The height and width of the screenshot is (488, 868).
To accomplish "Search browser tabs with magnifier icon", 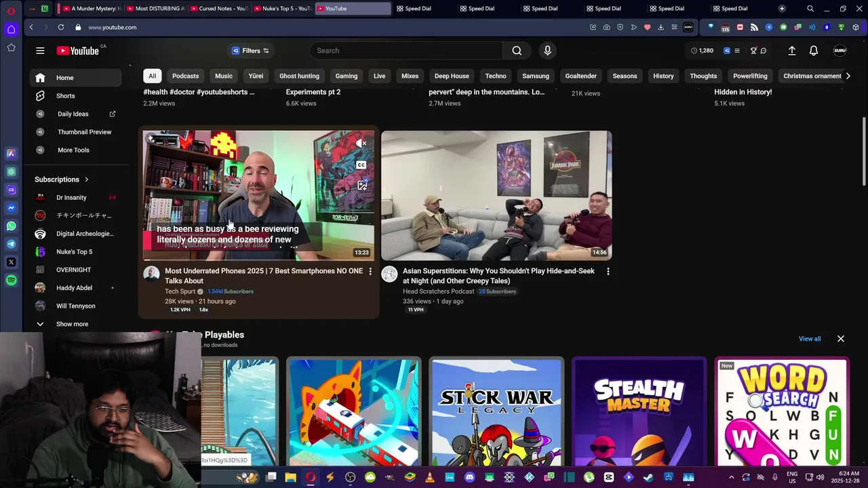I will pyautogui.click(x=810, y=9).
